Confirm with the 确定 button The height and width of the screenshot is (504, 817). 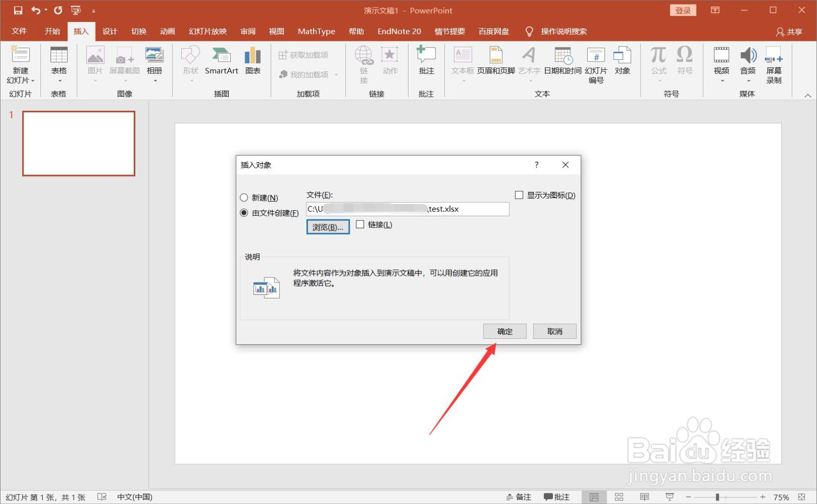(x=505, y=332)
